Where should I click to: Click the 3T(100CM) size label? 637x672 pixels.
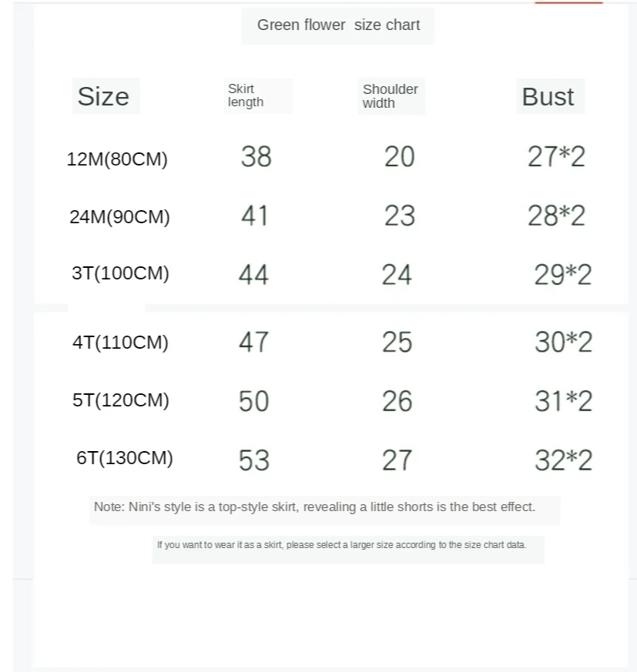tap(120, 273)
